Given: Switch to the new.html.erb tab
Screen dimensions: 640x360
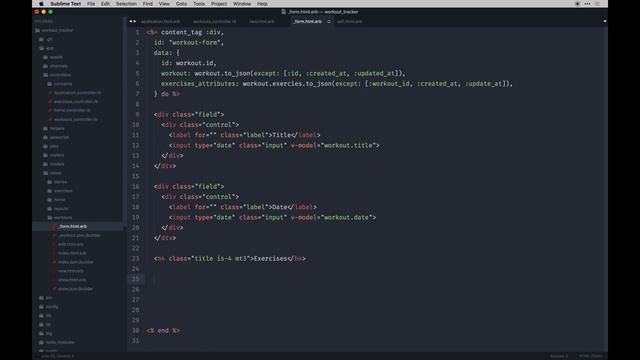Looking at the screenshot, I should [262, 21].
